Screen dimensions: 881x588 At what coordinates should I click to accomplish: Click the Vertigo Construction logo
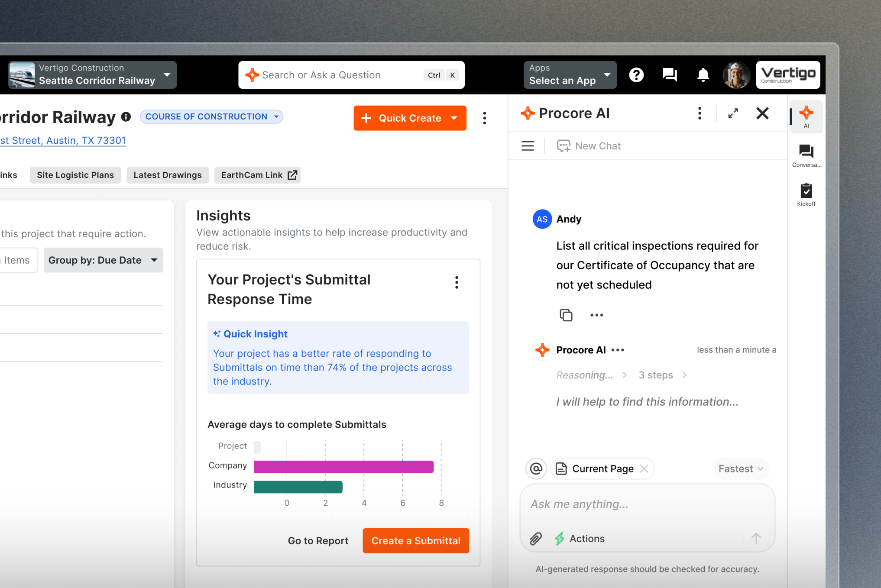pyautogui.click(x=788, y=75)
